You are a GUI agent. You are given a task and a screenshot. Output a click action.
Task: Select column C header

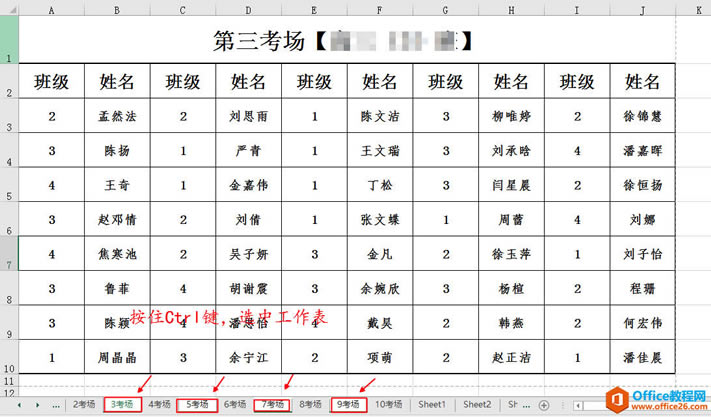[183, 10]
